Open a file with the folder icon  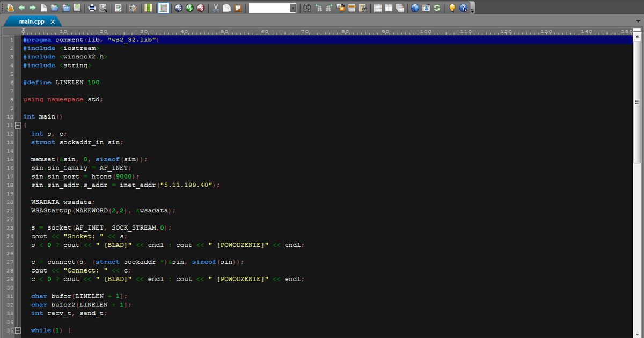click(x=55, y=8)
